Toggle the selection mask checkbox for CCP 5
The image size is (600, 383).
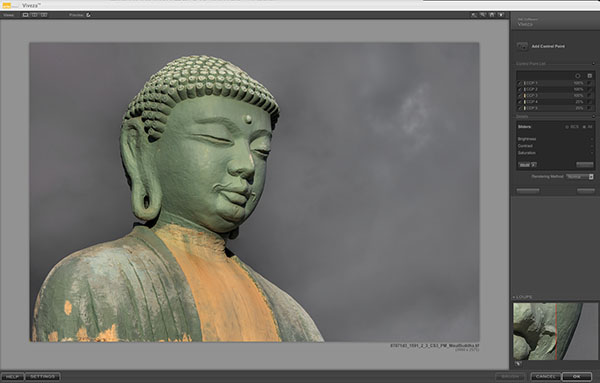[x=589, y=108]
